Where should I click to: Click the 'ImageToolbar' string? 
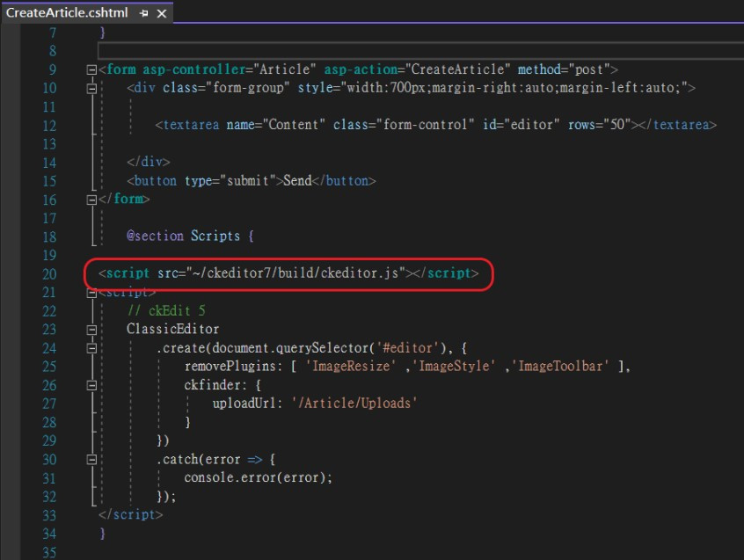(x=560, y=366)
